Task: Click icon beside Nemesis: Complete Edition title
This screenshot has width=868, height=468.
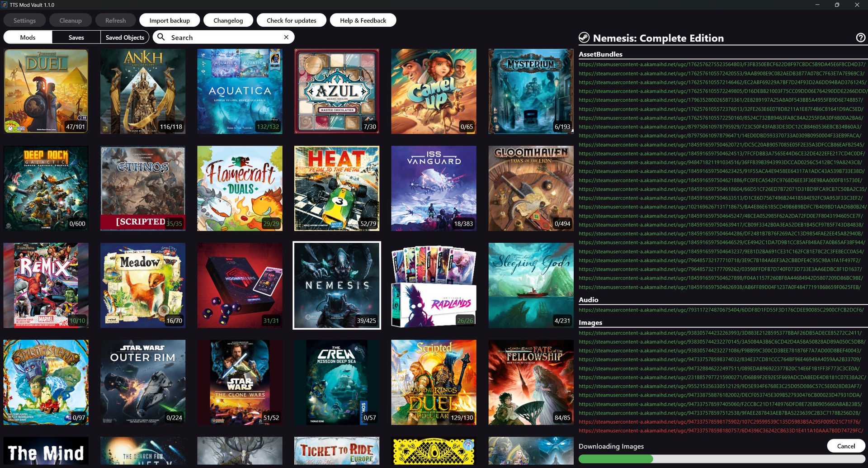Action: pyautogui.click(x=584, y=38)
